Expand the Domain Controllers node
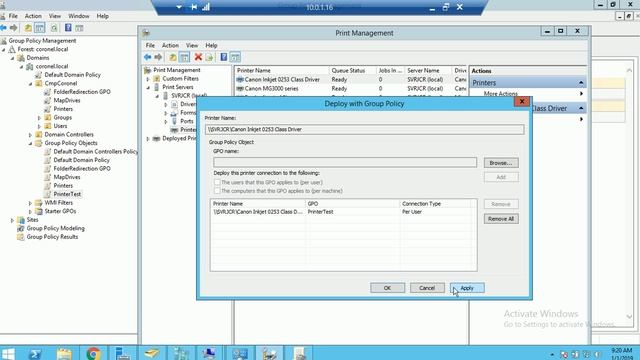The width and height of the screenshot is (640, 360). pyautogui.click(x=31, y=135)
